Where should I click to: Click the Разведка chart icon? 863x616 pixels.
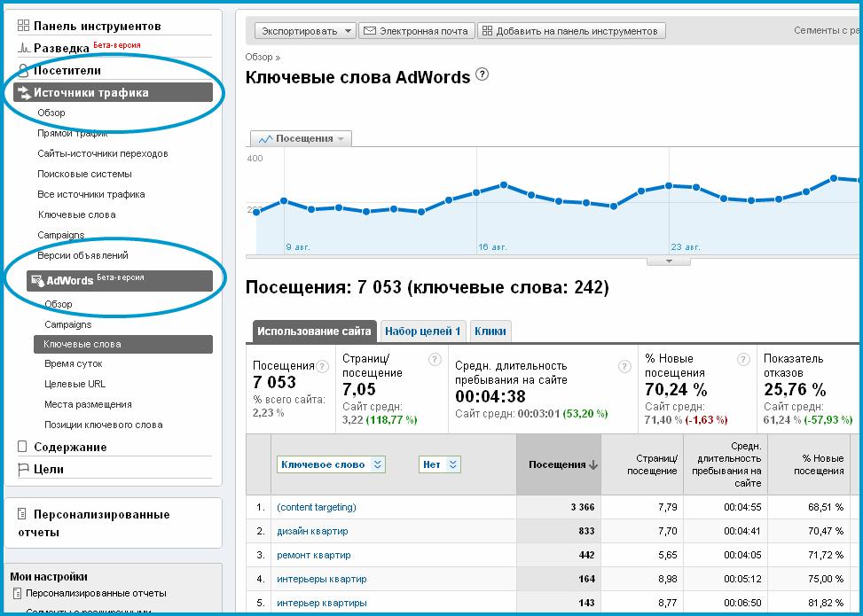pyautogui.click(x=24, y=48)
